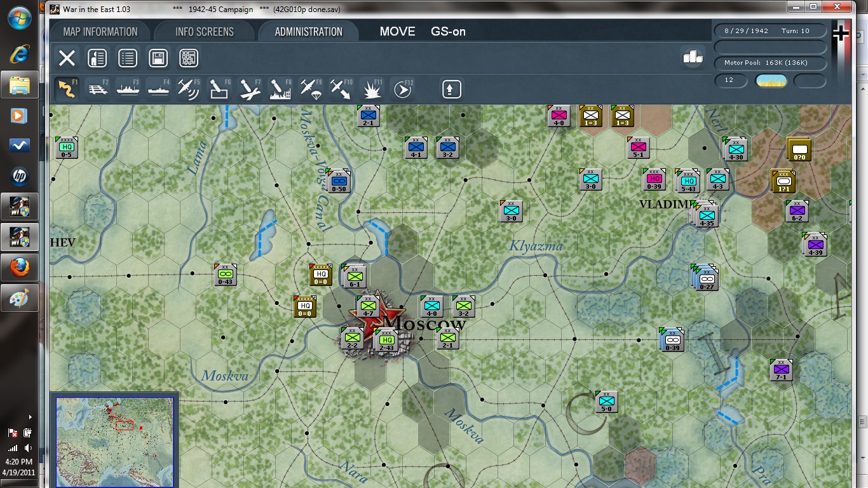868x488 pixels.
Task: Select the green 6-1 infantry stack
Action: (355, 277)
